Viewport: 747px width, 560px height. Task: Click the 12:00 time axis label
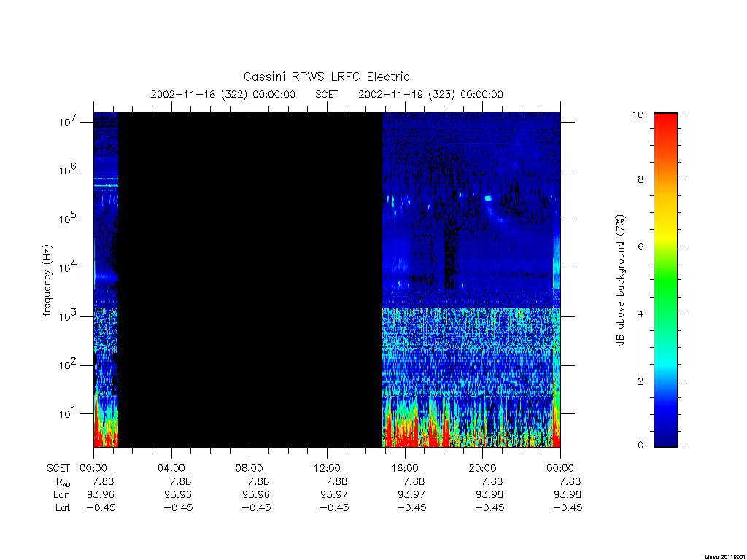point(327,468)
